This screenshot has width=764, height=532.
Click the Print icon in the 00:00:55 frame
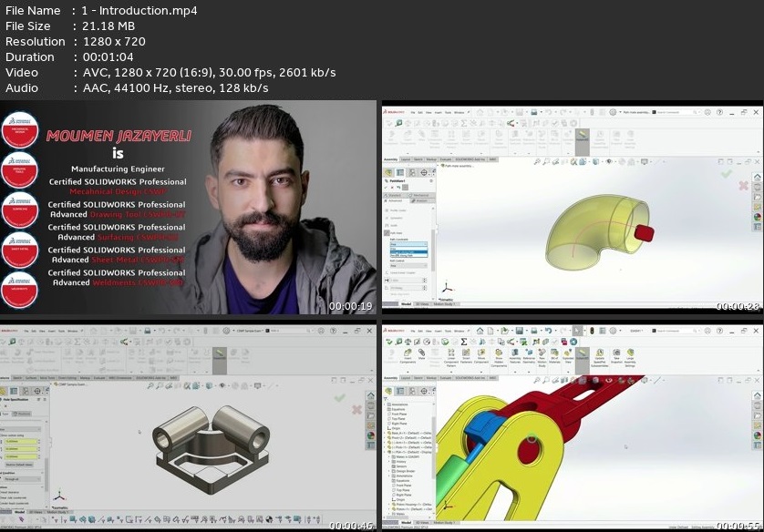point(534,331)
